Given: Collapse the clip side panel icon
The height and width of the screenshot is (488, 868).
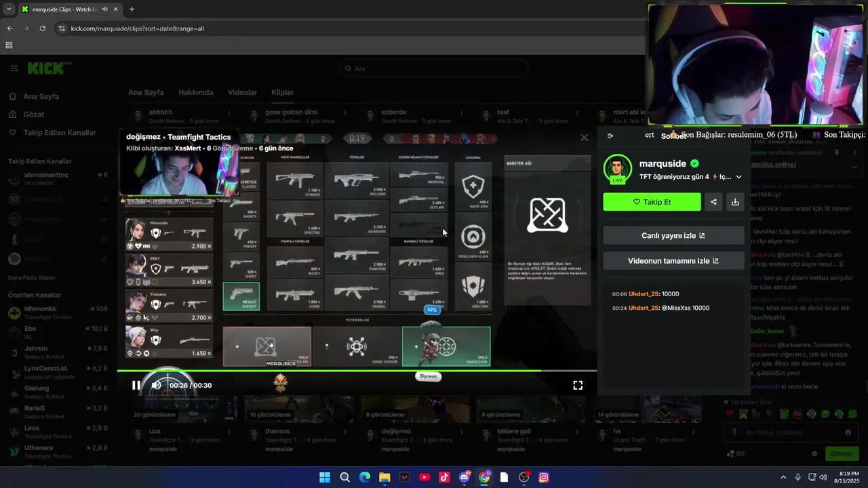Looking at the screenshot, I should click(x=610, y=136).
